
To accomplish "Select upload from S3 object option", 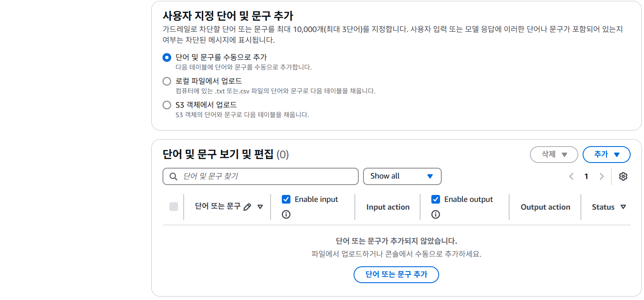I will click(167, 105).
